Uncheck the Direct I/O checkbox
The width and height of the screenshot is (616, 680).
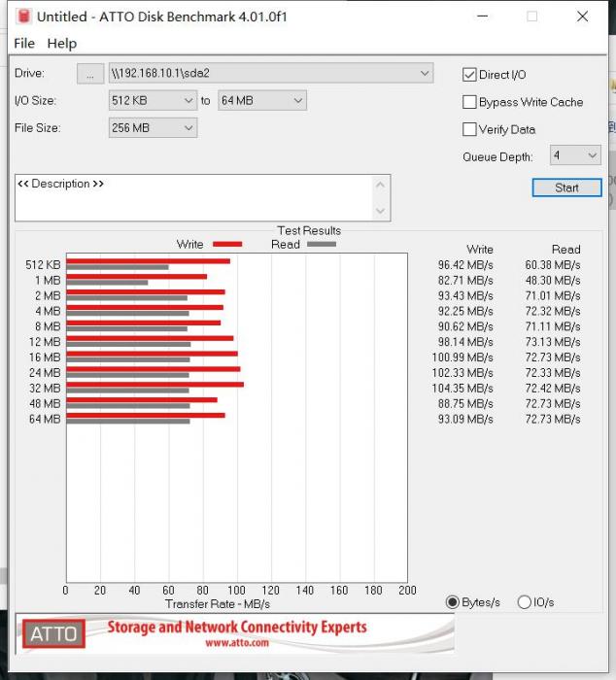pos(469,75)
